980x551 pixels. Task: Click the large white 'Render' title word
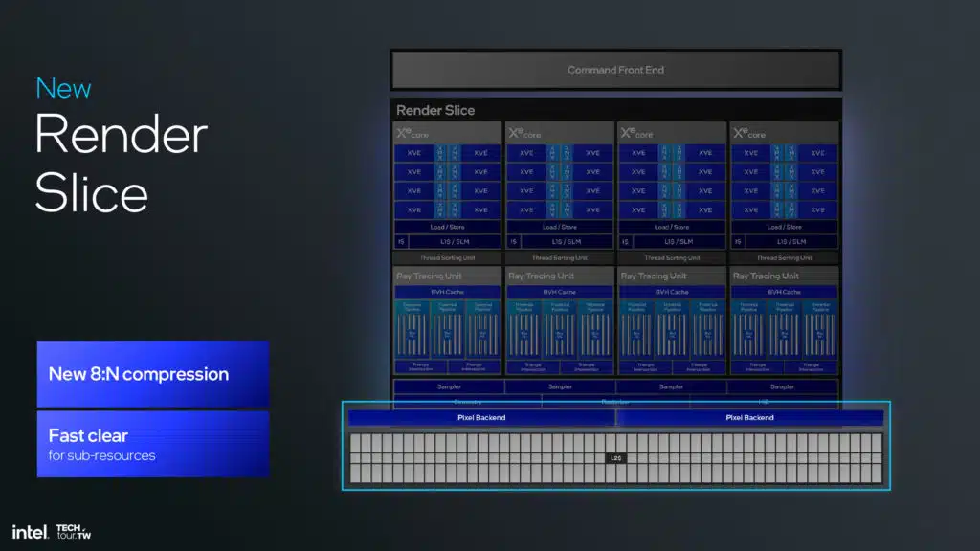pos(121,134)
